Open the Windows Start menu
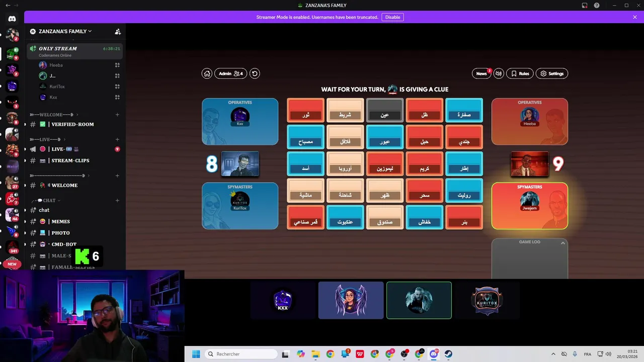 tap(196, 354)
